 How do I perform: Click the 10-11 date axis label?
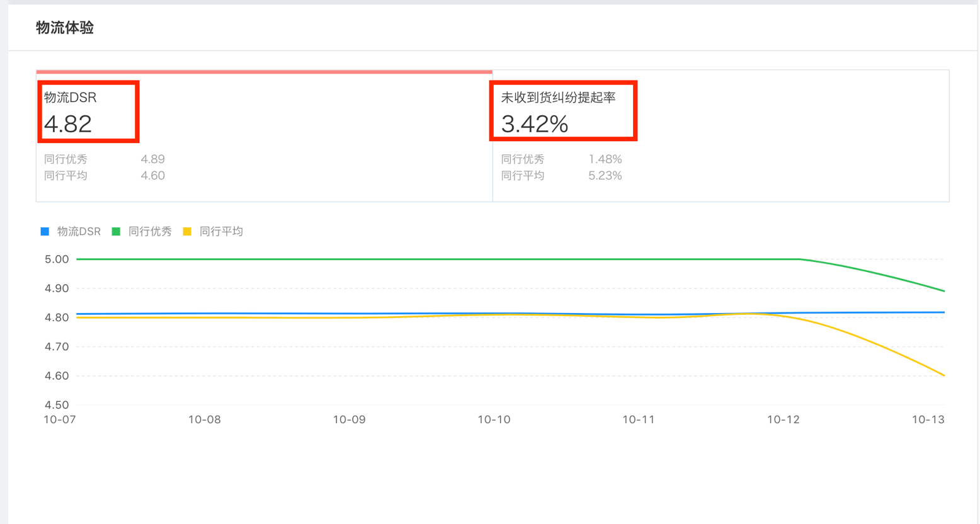click(x=639, y=419)
